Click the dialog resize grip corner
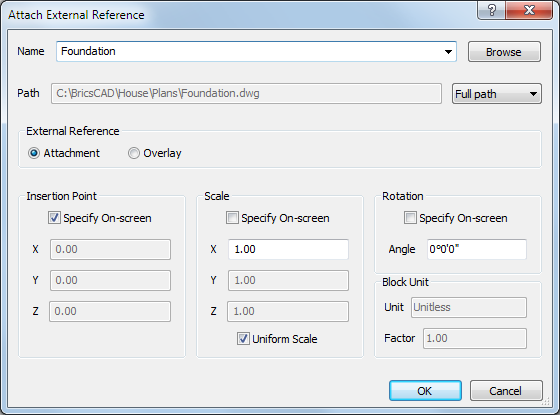Image resolution: width=560 pixels, height=415 pixels. 545,402
